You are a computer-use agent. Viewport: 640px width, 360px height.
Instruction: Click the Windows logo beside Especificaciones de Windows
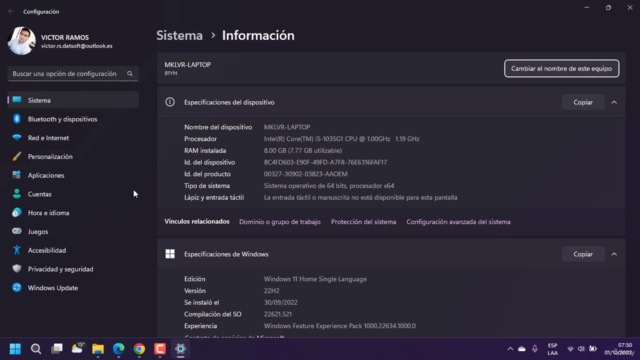[170, 254]
